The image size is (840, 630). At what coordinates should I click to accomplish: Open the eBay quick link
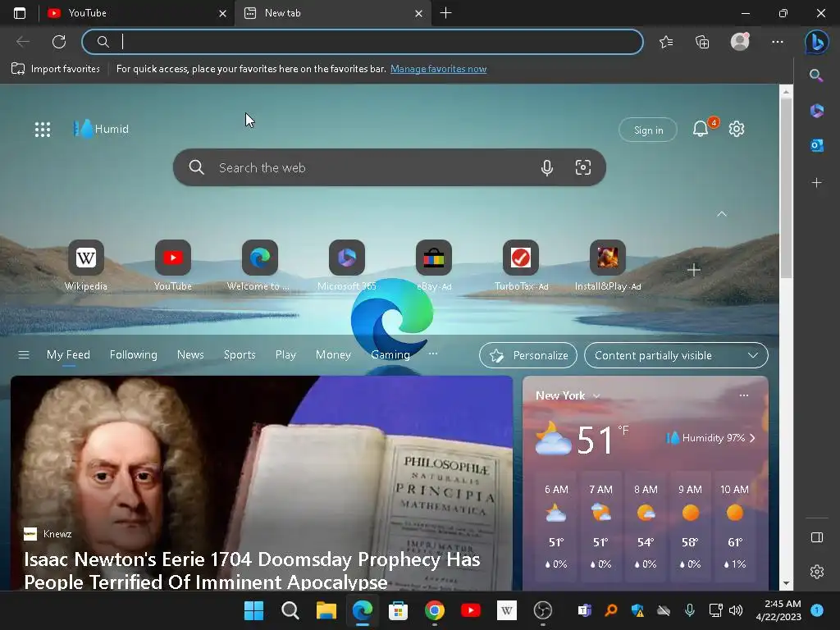click(433, 266)
